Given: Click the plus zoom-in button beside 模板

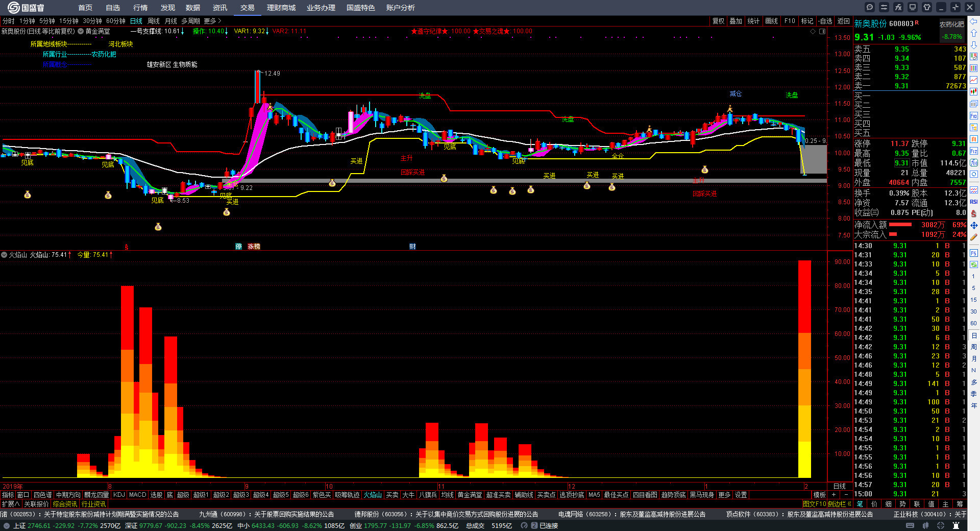Looking at the screenshot, I should point(834,495).
